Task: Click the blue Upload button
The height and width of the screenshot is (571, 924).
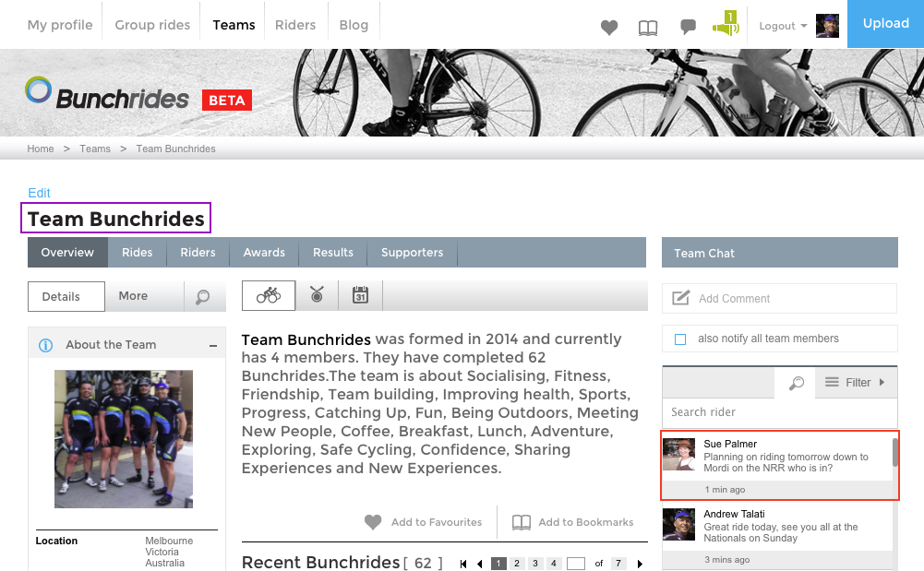Action: tap(885, 24)
